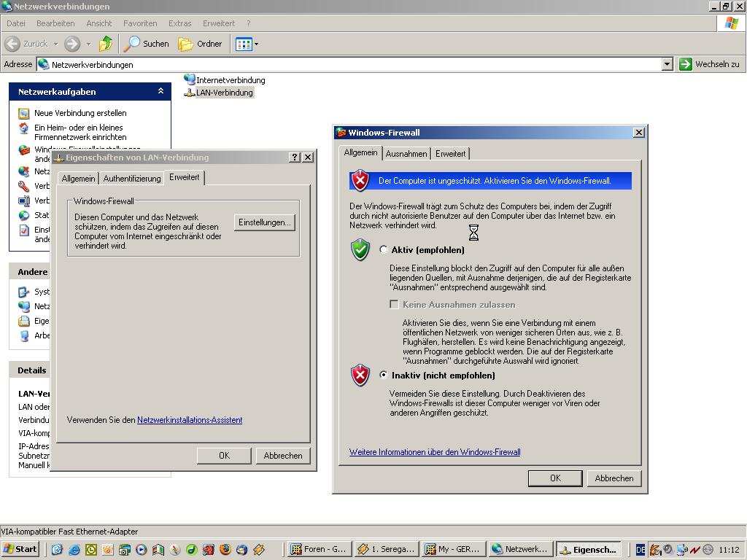
Task: Click the network connection tray icon
Action: tap(682, 550)
